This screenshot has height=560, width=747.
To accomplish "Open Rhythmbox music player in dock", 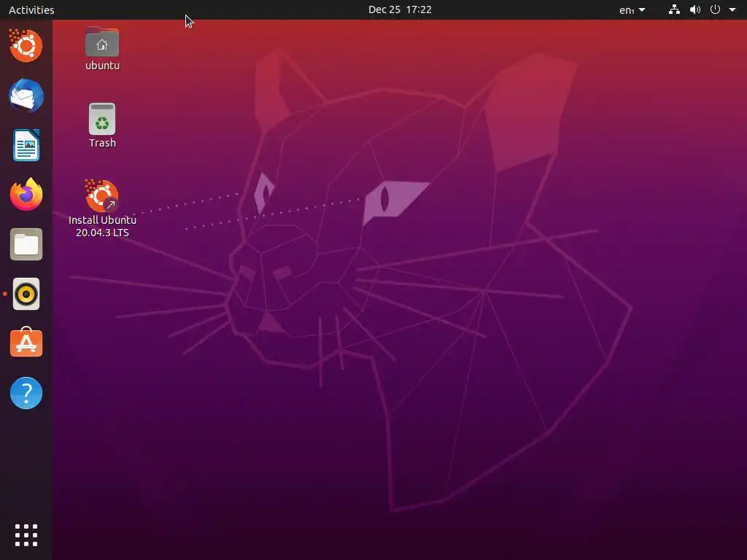I will click(26, 294).
